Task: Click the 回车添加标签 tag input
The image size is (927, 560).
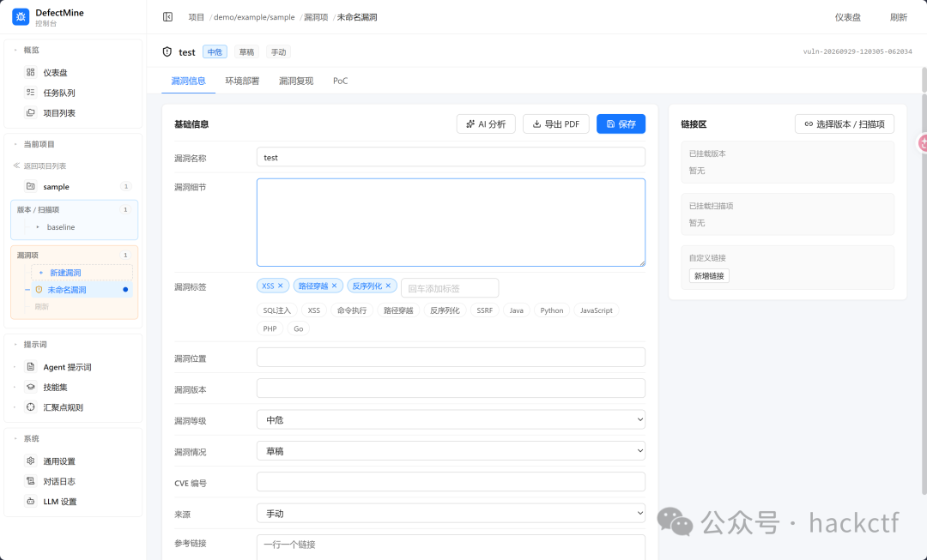Action: 450,288
